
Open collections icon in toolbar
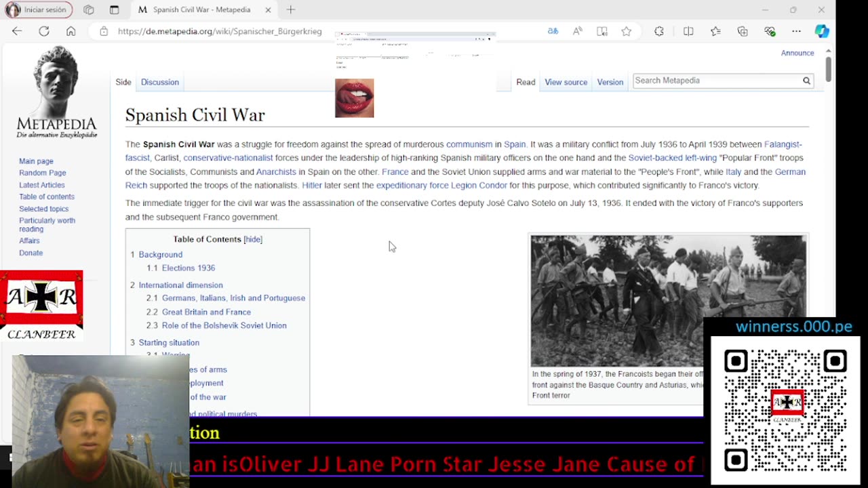(743, 31)
